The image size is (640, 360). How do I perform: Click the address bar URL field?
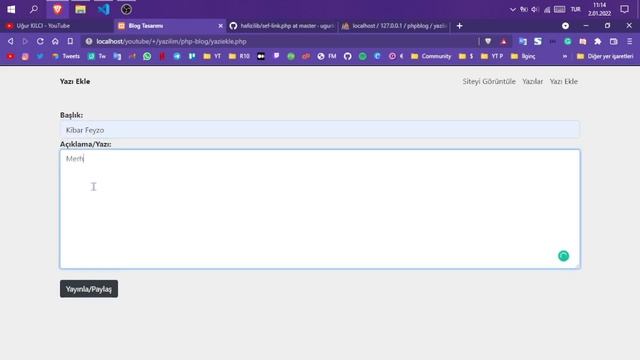pos(280,41)
